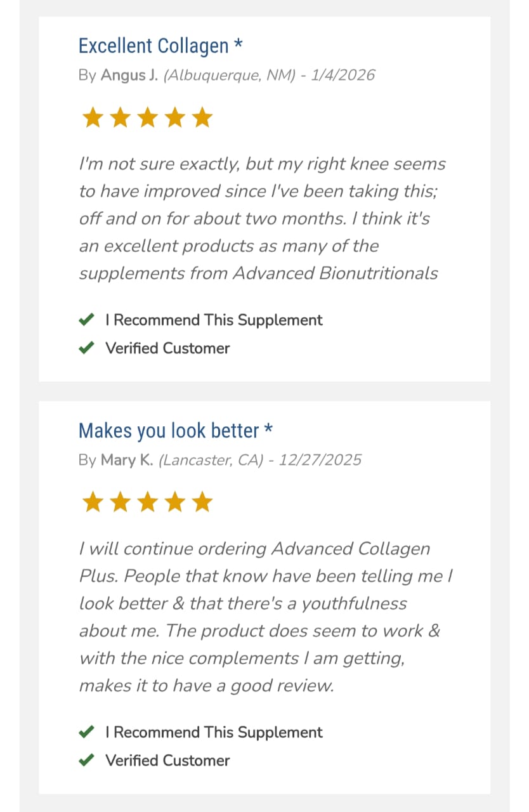
Task: Click Verified Customer checkmark in Angus review
Action: [x=86, y=348]
